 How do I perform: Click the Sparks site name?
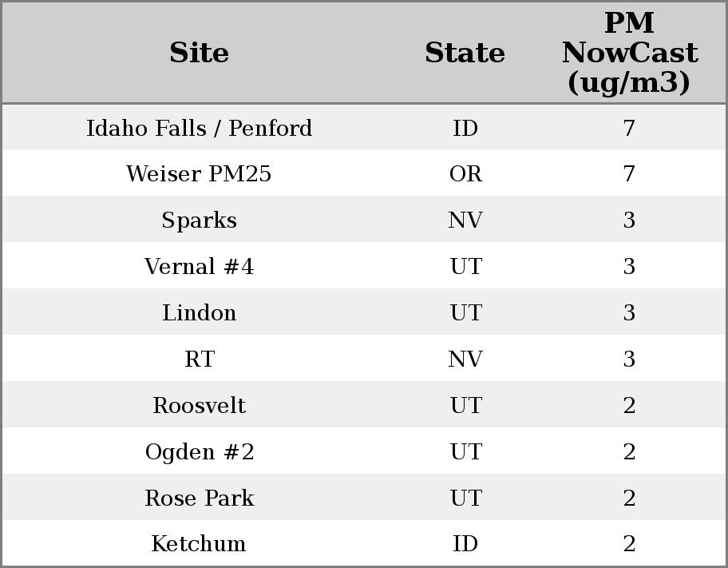pos(199,220)
